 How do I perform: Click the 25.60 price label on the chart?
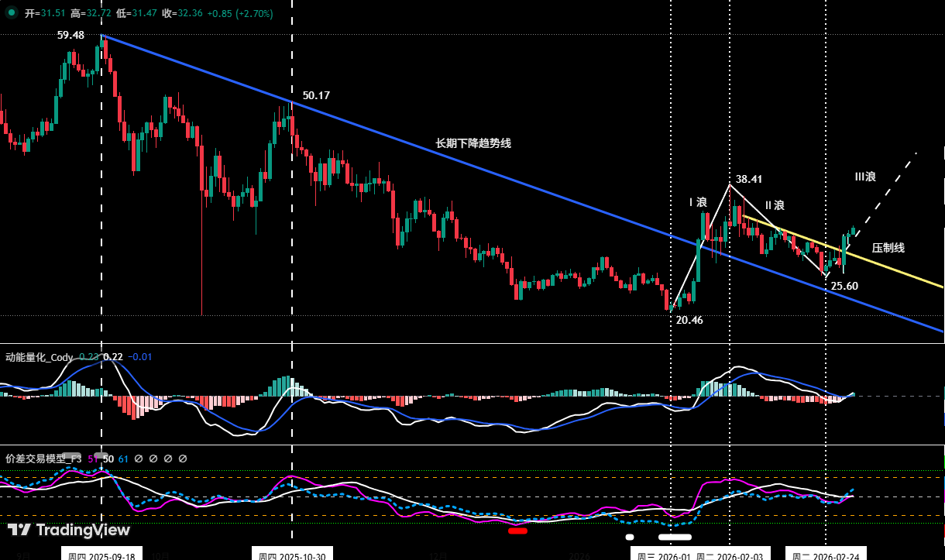844,286
